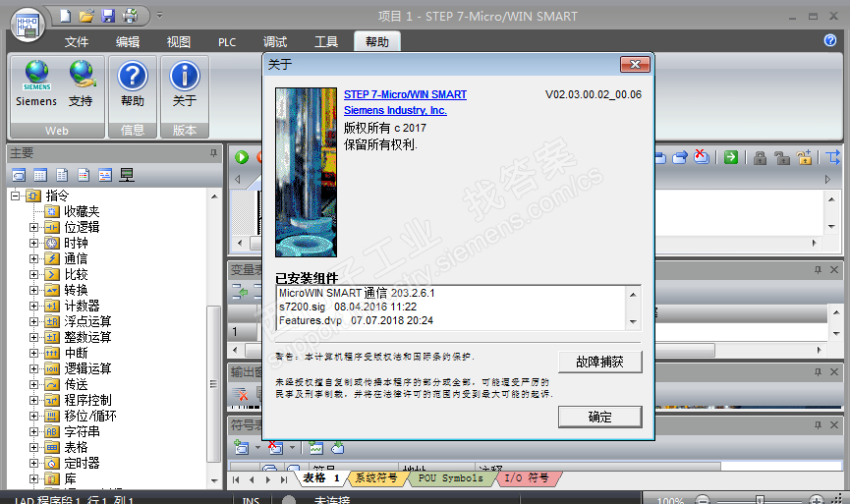Image resolution: width=850 pixels, height=504 pixels.
Task: Click the Siemens Industry, Inc. link
Action: click(x=395, y=110)
